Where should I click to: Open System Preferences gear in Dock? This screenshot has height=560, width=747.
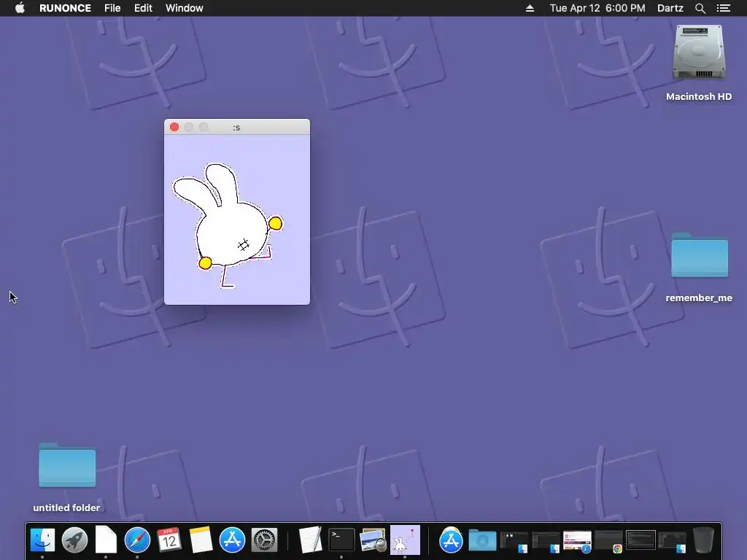pyautogui.click(x=264, y=540)
